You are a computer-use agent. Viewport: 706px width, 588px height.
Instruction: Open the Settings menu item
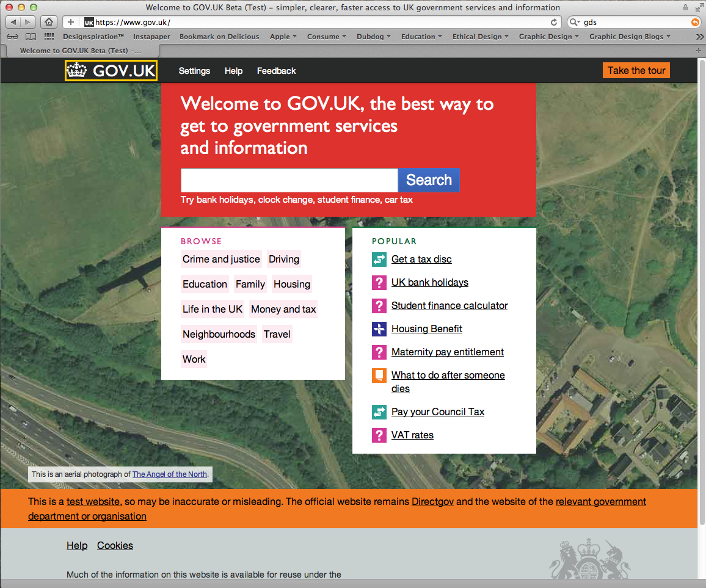[x=194, y=71]
